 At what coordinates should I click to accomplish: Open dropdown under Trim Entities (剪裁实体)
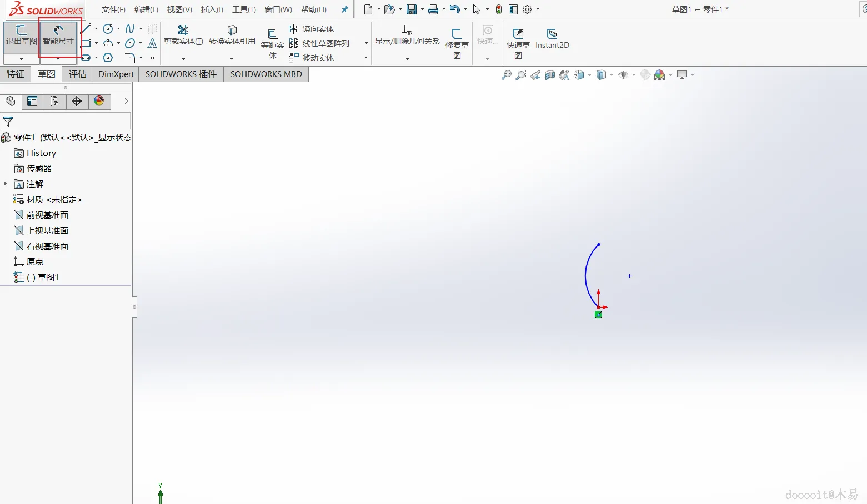coord(183,59)
